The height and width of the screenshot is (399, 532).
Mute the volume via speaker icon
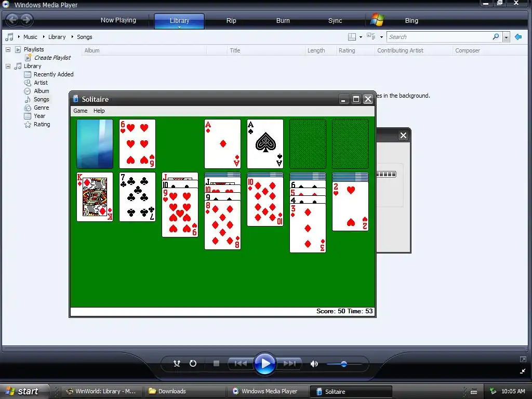pyautogui.click(x=314, y=364)
